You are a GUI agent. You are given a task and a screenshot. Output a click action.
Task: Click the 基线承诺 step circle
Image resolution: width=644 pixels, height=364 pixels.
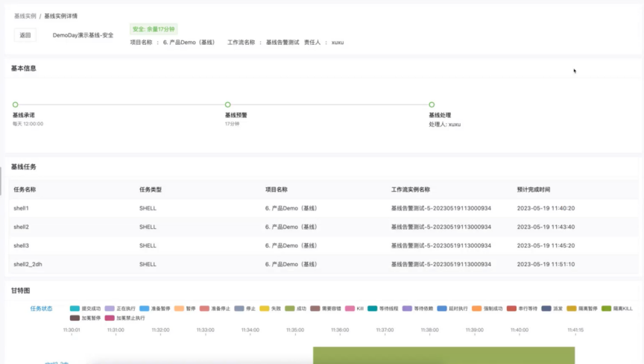tap(15, 104)
